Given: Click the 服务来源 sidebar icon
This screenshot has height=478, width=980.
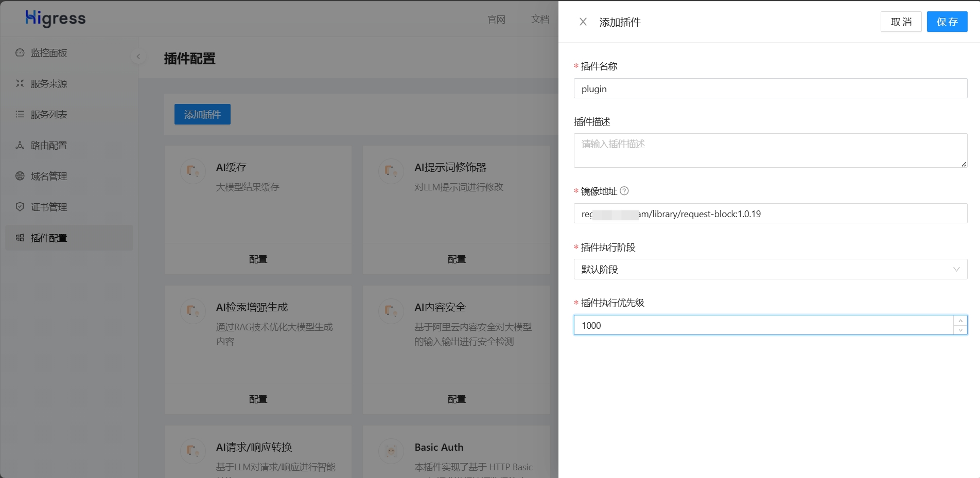Looking at the screenshot, I should pos(20,83).
